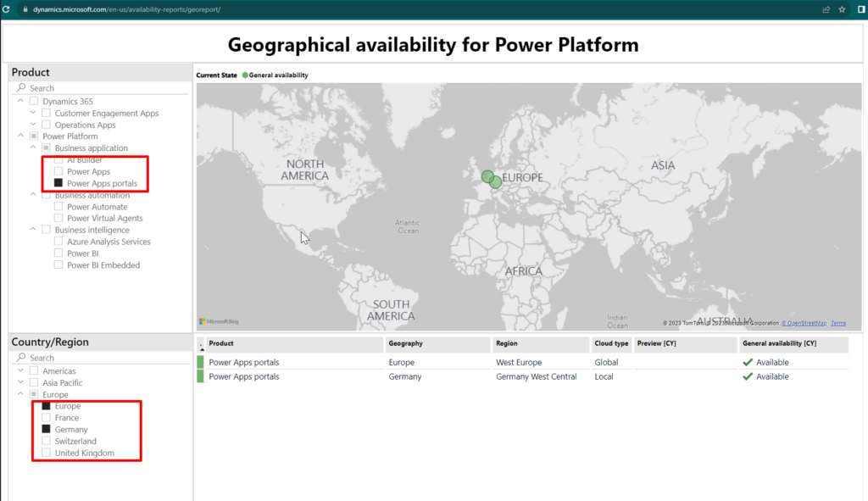Check the Customer Engagement Apps checkbox
The width and height of the screenshot is (868, 501).
click(46, 113)
